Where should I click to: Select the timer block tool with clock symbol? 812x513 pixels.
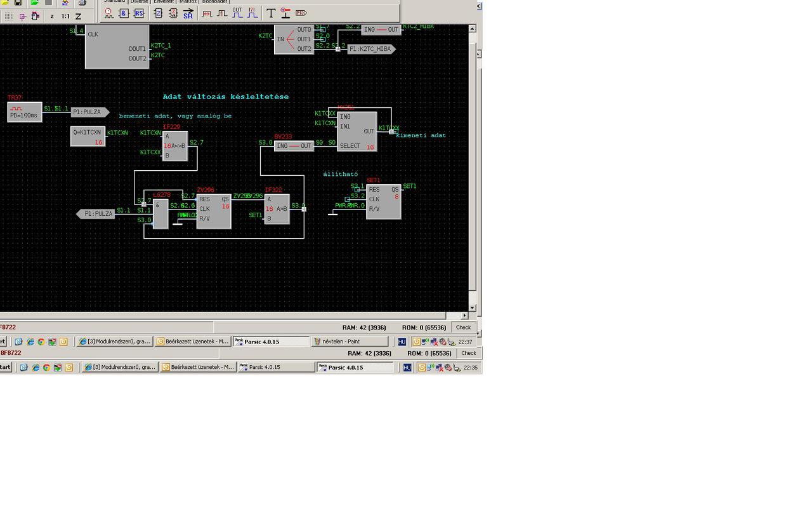pos(109,13)
